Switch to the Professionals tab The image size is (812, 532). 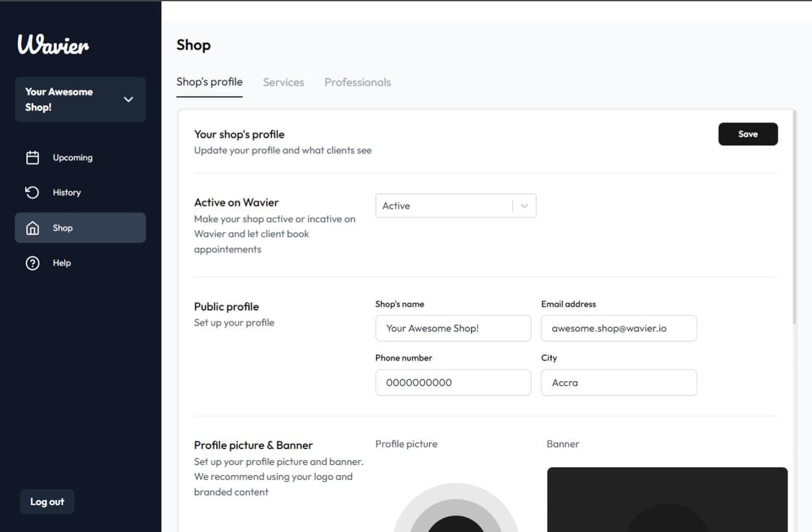pos(357,82)
